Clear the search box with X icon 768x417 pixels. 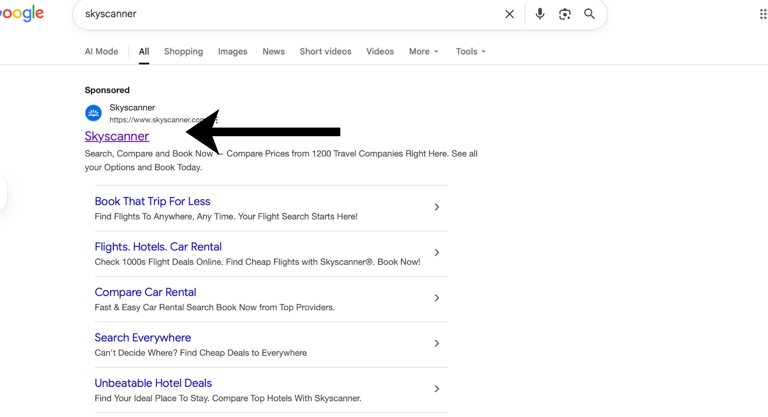[x=509, y=14]
